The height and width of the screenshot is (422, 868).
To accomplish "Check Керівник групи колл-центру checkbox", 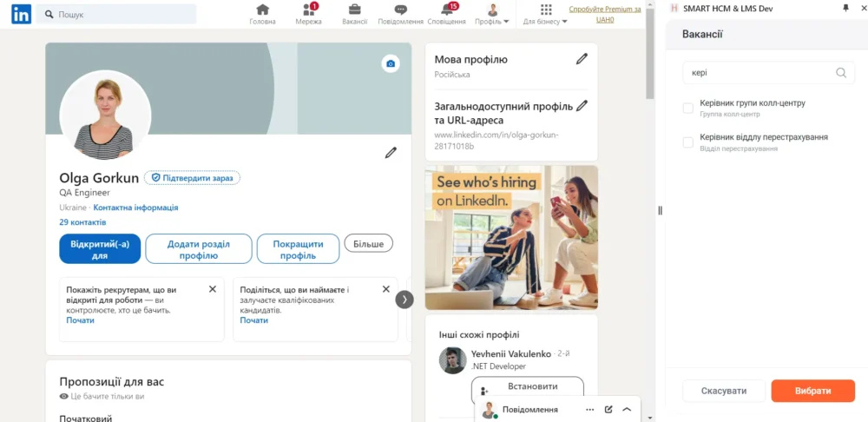I will (x=688, y=108).
